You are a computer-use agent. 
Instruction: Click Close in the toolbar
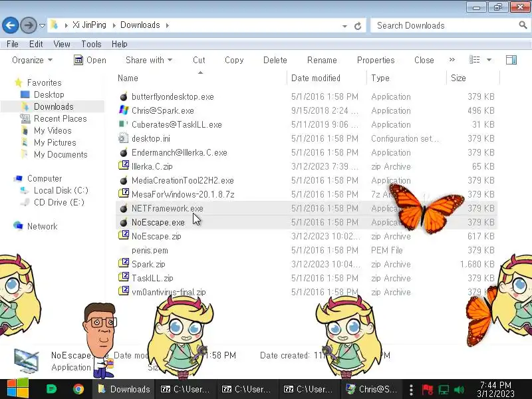(424, 60)
